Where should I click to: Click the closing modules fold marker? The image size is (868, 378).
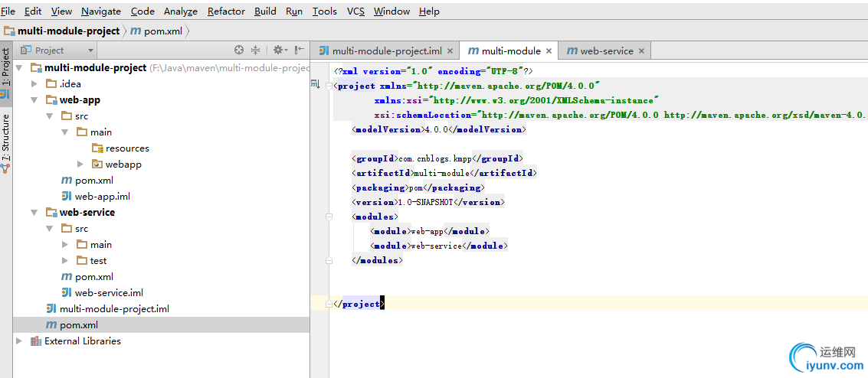coord(329,259)
